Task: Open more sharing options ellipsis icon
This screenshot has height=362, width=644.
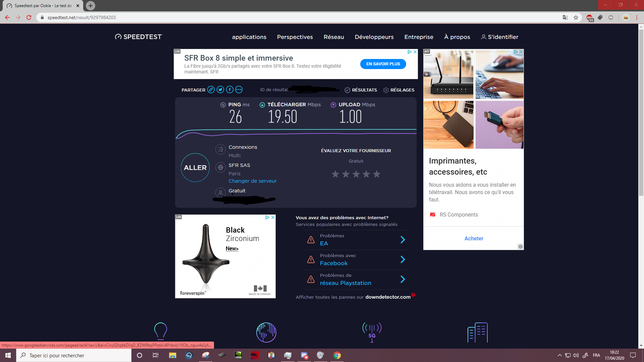Action: (x=239, y=89)
